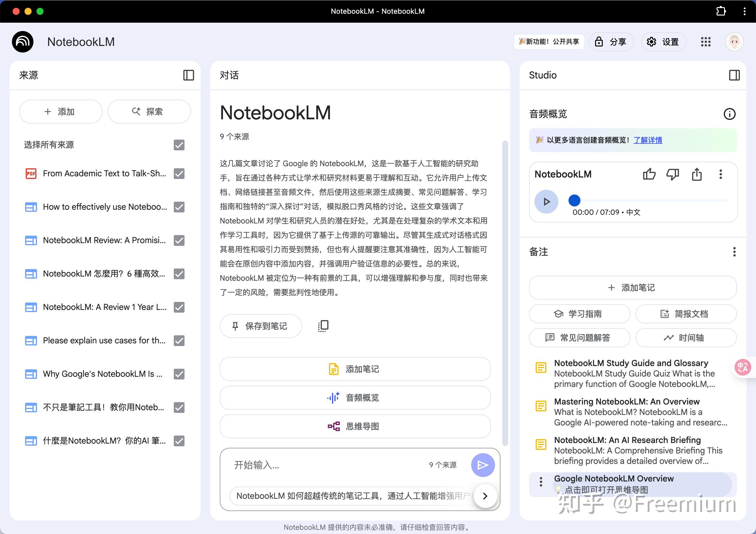This screenshot has height=534, width=756.
Task: Show next suggested question arrow
Action: tap(485, 496)
